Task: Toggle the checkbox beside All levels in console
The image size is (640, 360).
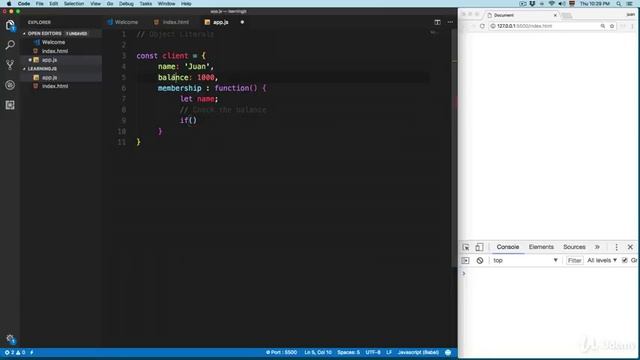Action: pyautogui.click(x=624, y=260)
